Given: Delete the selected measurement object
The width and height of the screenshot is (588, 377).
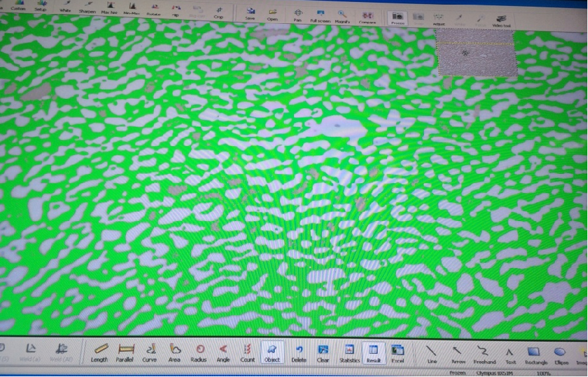Looking at the screenshot, I should coord(299,352).
